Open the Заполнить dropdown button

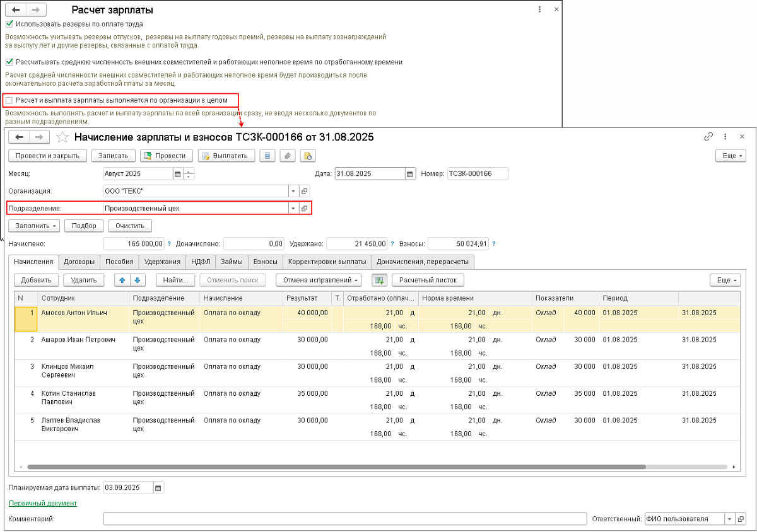coord(35,226)
